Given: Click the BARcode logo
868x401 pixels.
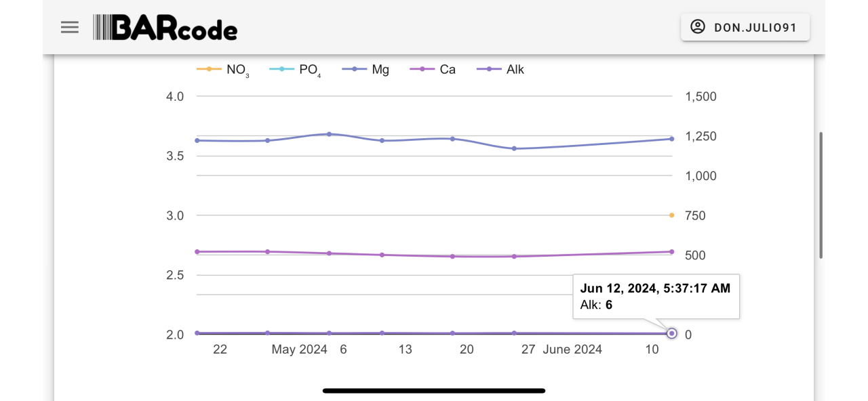Looking at the screenshot, I should click(x=165, y=28).
